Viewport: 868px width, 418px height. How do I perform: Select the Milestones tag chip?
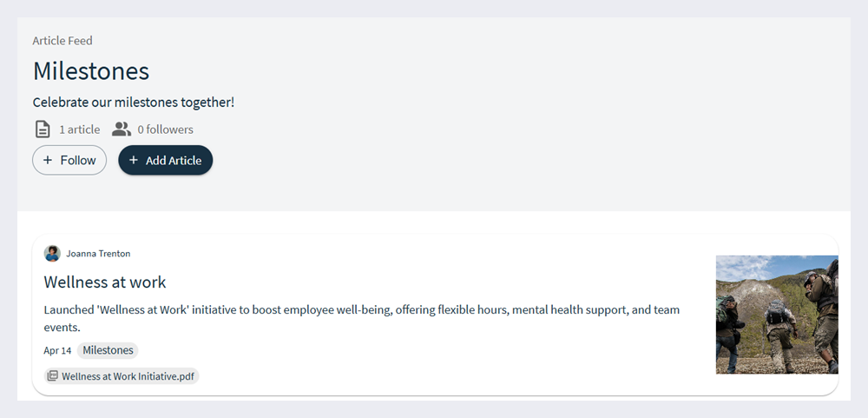point(108,350)
